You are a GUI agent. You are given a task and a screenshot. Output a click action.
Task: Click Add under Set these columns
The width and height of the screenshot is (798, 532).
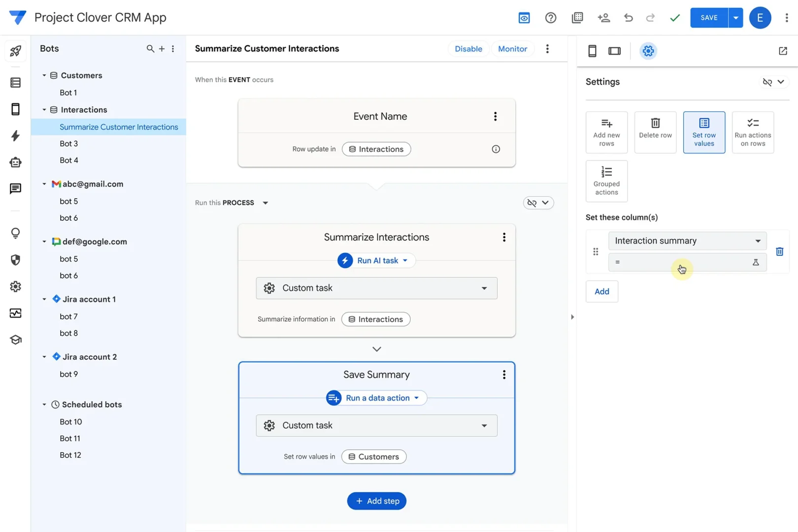click(x=601, y=292)
